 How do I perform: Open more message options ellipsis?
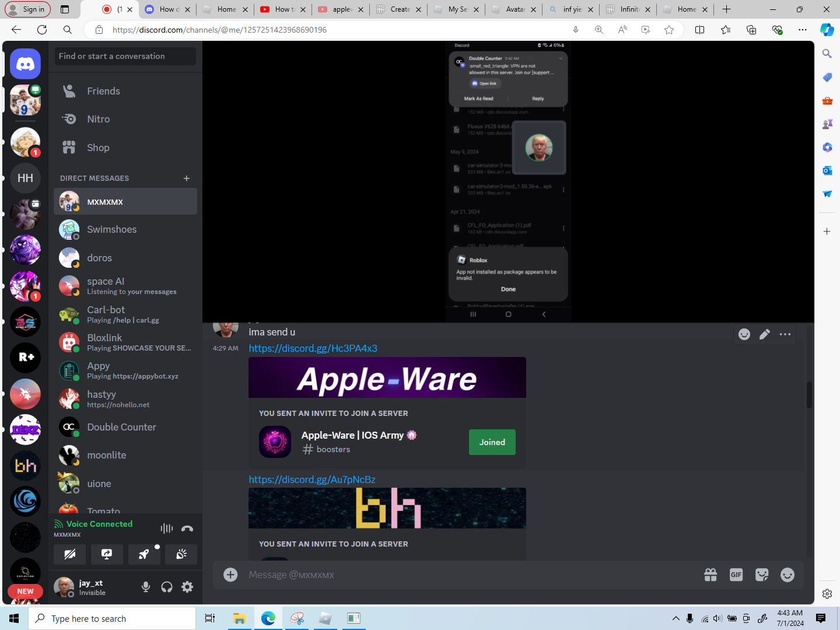(x=785, y=334)
